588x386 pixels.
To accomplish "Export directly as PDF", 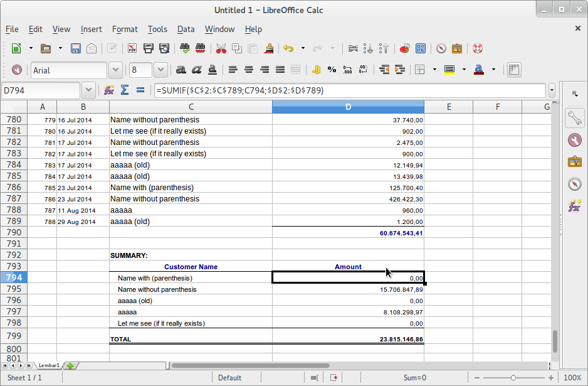I will click(x=132, y=48).
